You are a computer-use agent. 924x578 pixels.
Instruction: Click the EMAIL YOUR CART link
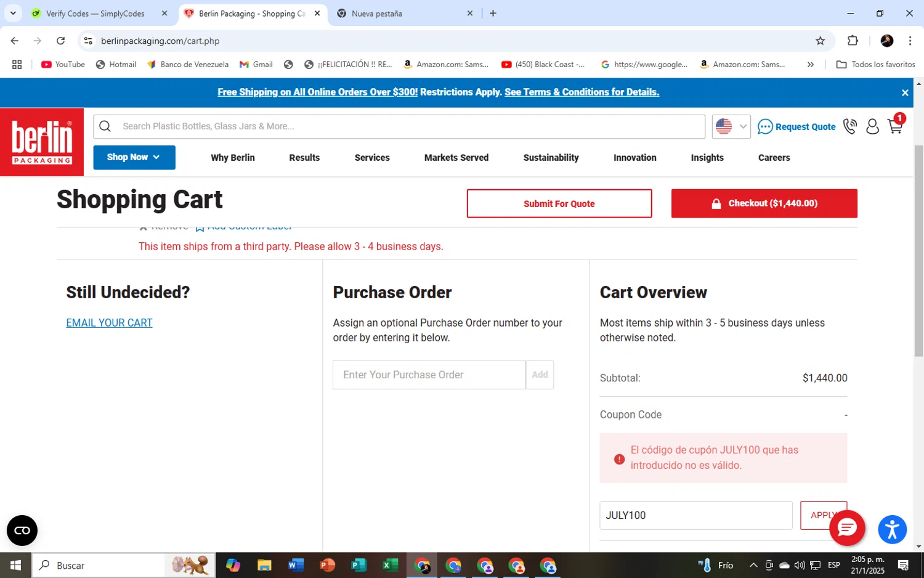tap(109, 323)
